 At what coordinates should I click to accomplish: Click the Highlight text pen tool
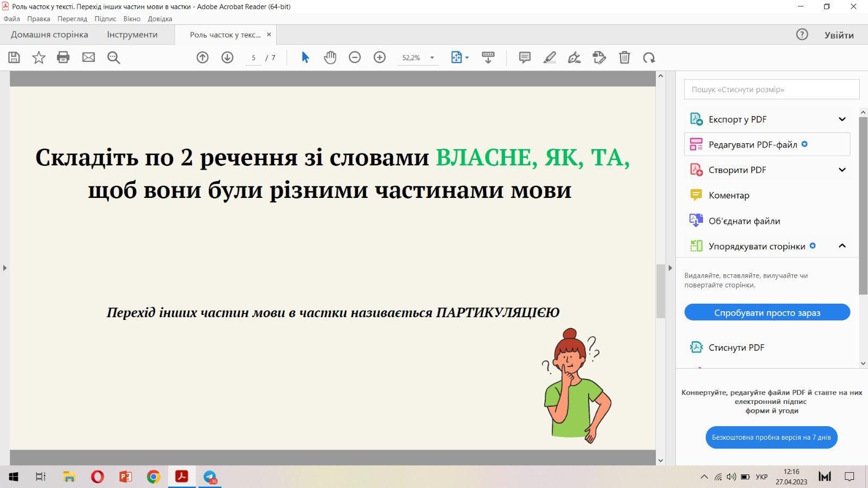click(x=550, y=57)
